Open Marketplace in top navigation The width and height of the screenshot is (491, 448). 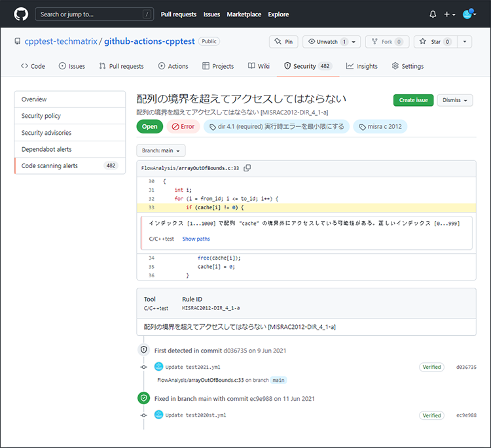coord(244,14)
